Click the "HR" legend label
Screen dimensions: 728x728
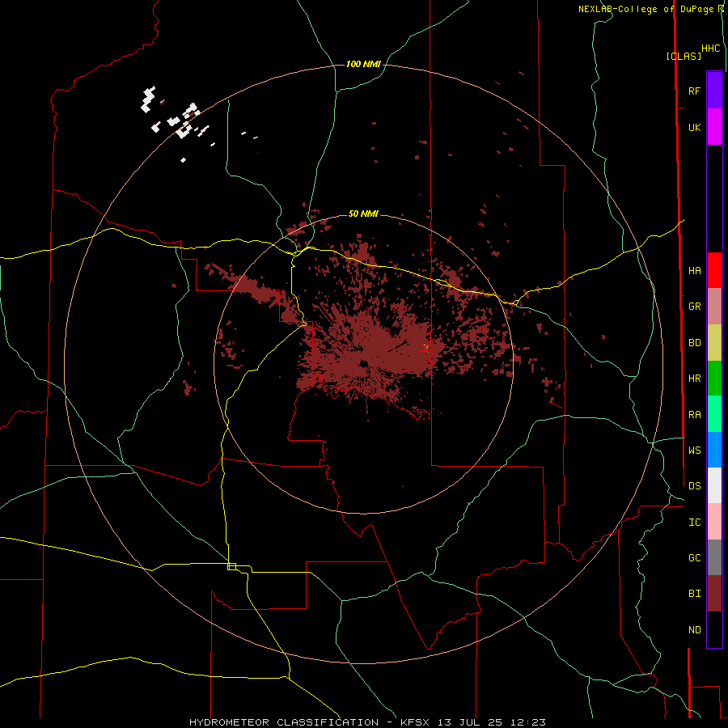coord(694,379)
